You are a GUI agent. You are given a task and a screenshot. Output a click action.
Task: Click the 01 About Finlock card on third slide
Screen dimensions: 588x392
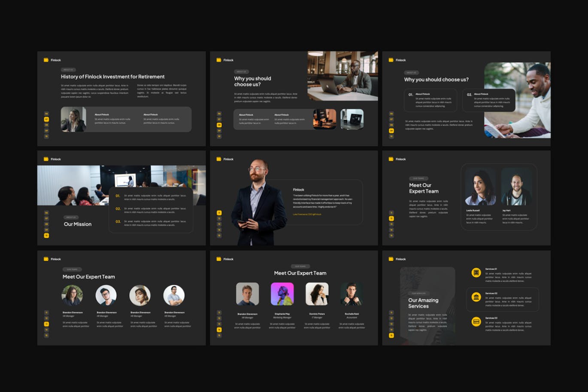click(430, 100)
